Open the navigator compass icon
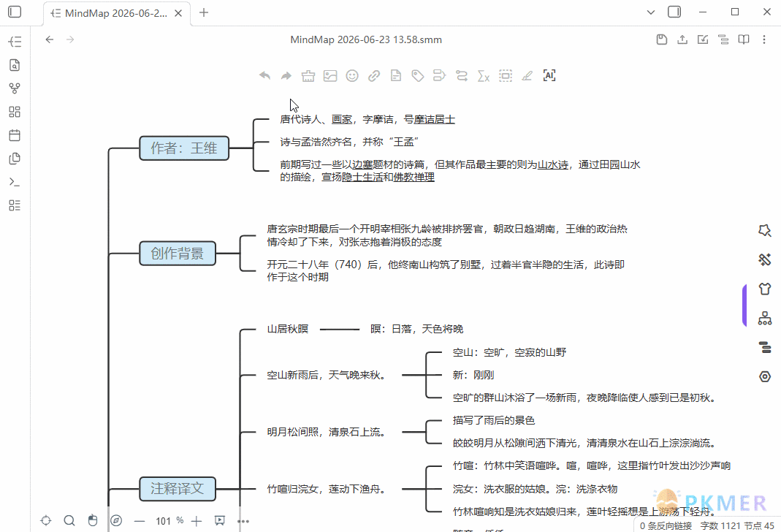The width and height of the screenshot is (781, 532). click(x=116, y=520)
